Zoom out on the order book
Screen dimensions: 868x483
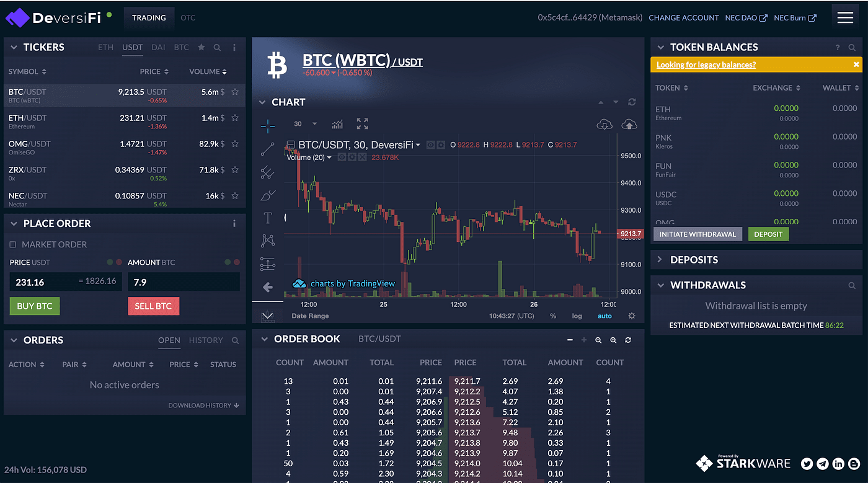(598, 340)
